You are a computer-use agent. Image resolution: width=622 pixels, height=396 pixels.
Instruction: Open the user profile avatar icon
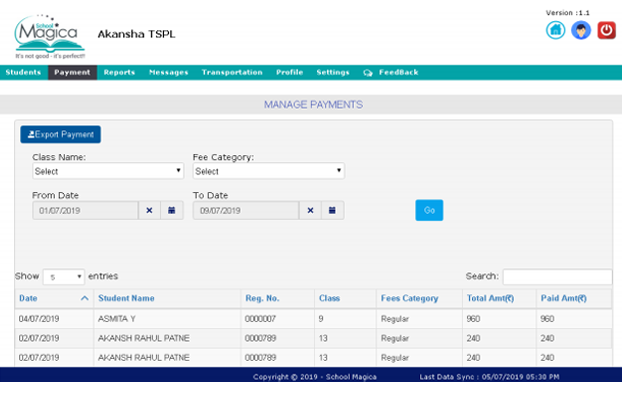tap(581, 30)
